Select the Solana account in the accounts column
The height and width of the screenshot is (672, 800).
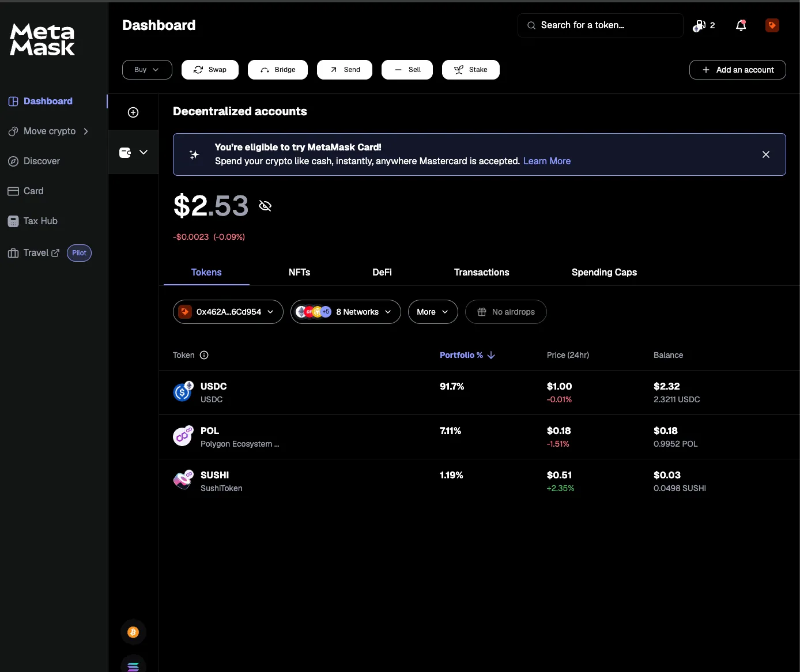pyautogui.click(x=133, y=666)
